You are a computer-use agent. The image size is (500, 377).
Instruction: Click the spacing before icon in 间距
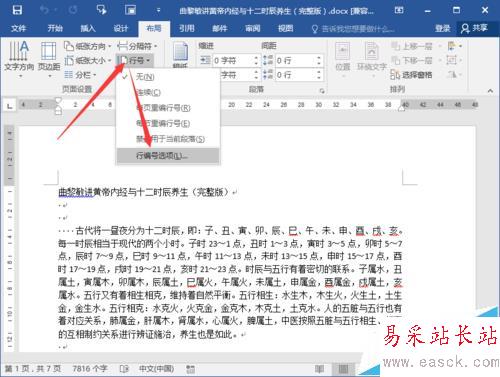(x=268, y=60)
